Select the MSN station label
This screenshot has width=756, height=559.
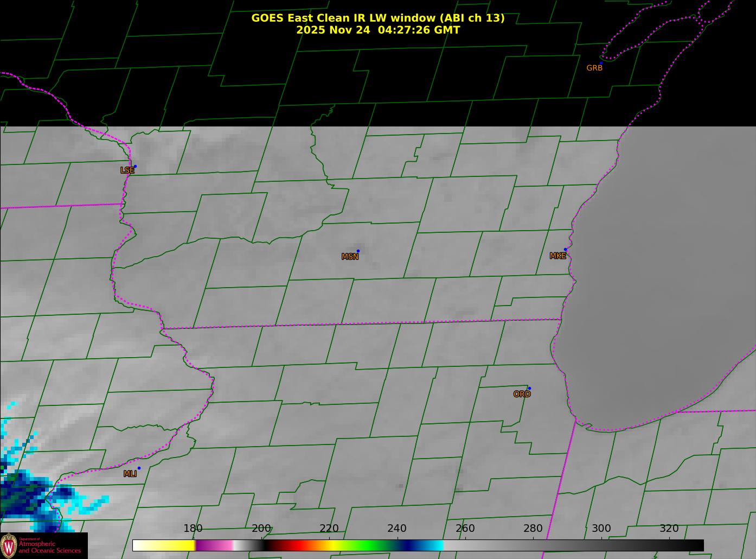click(350, 257)
